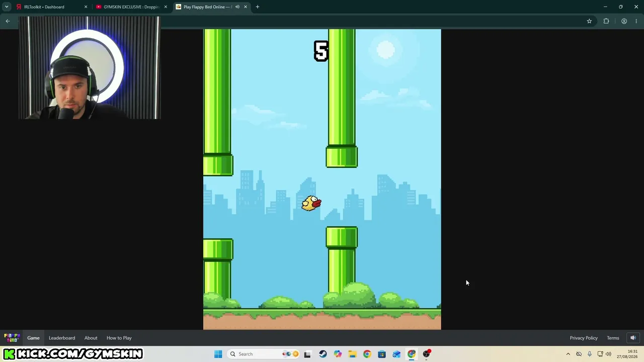Open the first Chrome taskbar icon
This screenshot has width=644, height=362.
click(367, 354)
